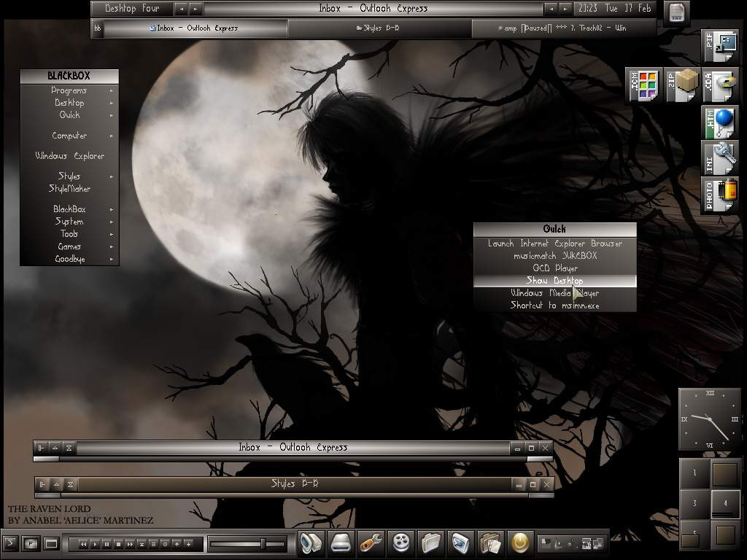Open the disk drive dock icon

341,542
